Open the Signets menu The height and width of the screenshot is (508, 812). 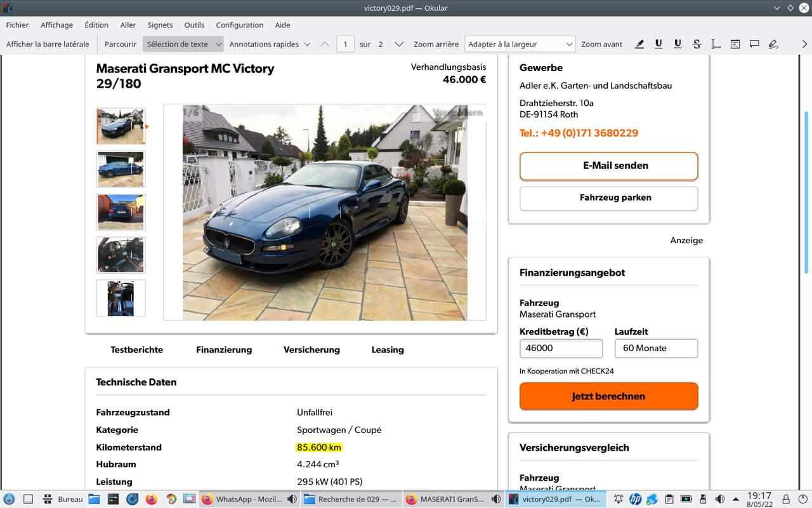[x=160, y=25]
